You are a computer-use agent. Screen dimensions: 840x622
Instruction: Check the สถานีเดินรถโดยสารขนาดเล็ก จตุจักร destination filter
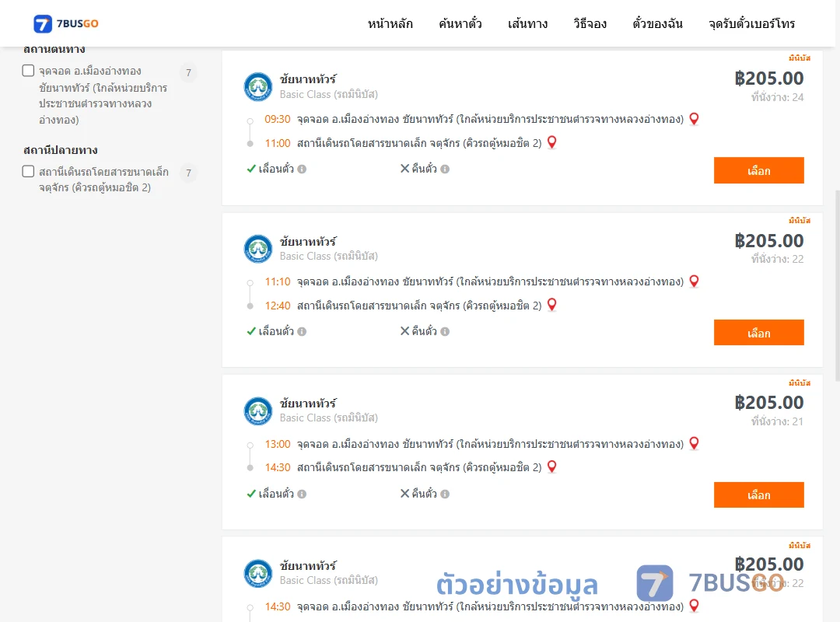pos(29,171)
